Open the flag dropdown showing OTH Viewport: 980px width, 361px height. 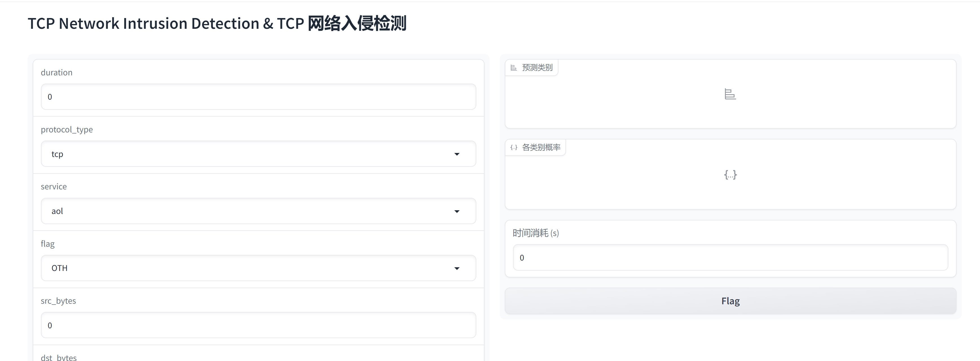coord(258,268)
